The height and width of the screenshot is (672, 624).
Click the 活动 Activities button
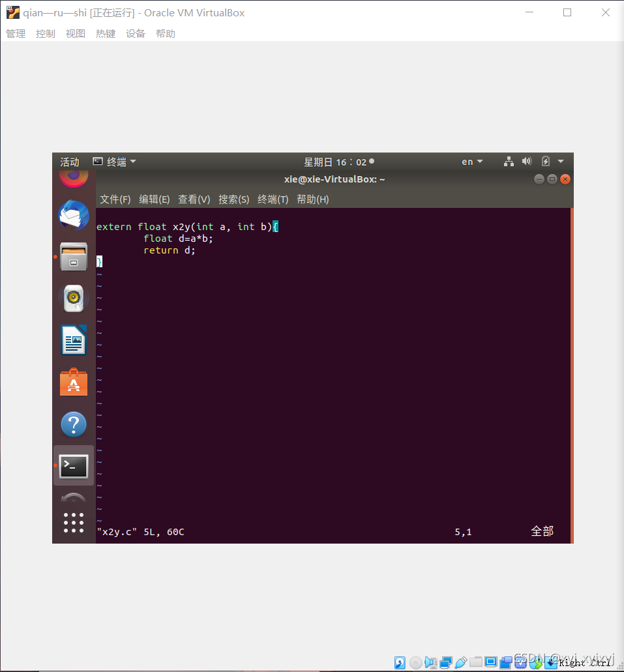70,162
